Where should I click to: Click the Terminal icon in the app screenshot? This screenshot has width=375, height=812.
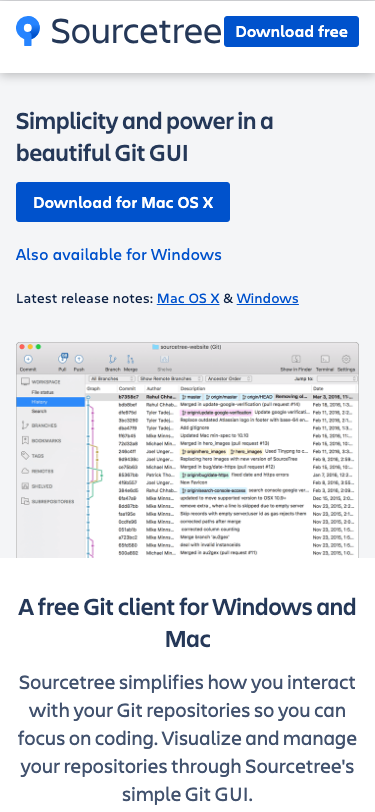(325, 359)
